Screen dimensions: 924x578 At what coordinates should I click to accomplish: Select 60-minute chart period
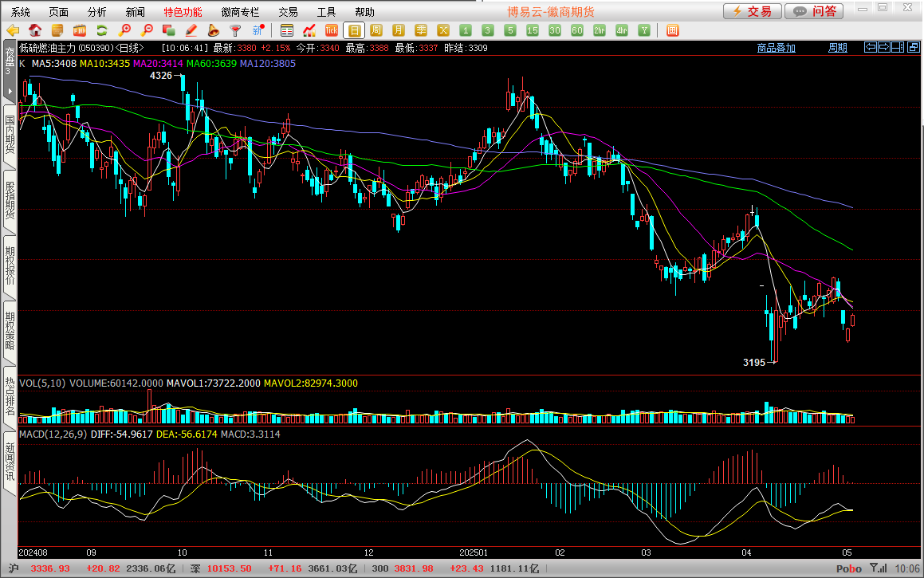click(x=577, y=30)
